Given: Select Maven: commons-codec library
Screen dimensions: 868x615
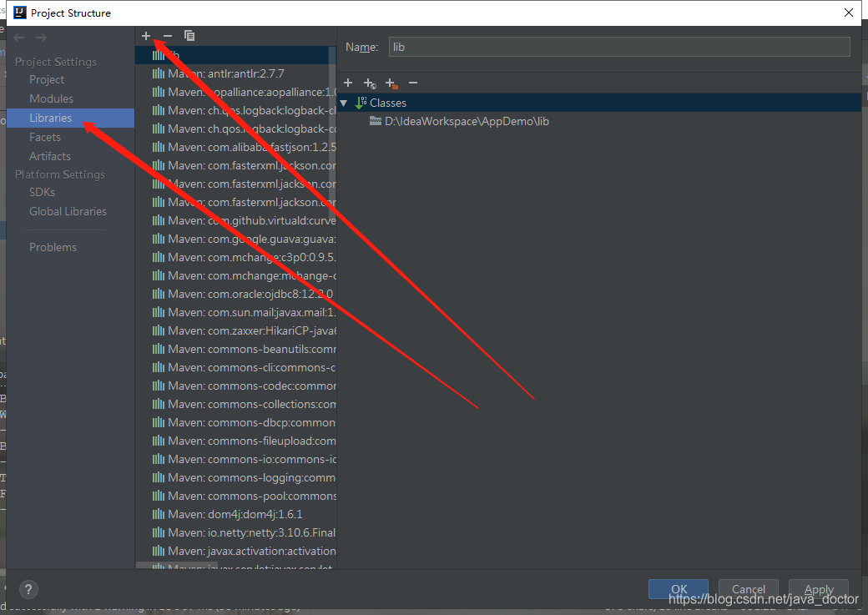Looking at the screenshot, I should click(x=236, y=386).
